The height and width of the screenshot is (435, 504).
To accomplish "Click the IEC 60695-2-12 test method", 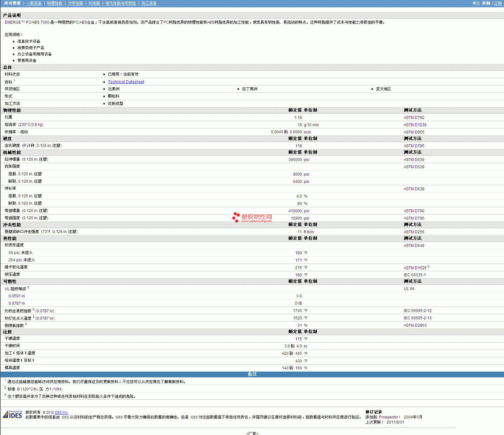I will 418,311.
